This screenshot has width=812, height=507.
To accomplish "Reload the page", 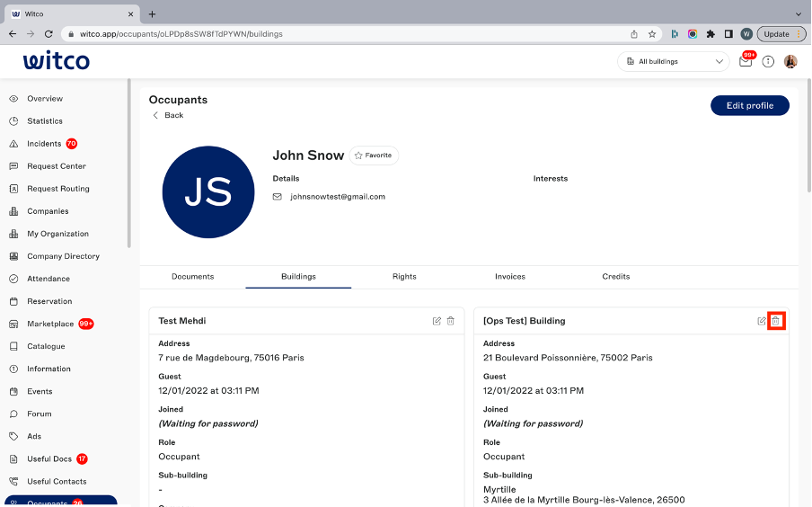I will click(49, 34).
